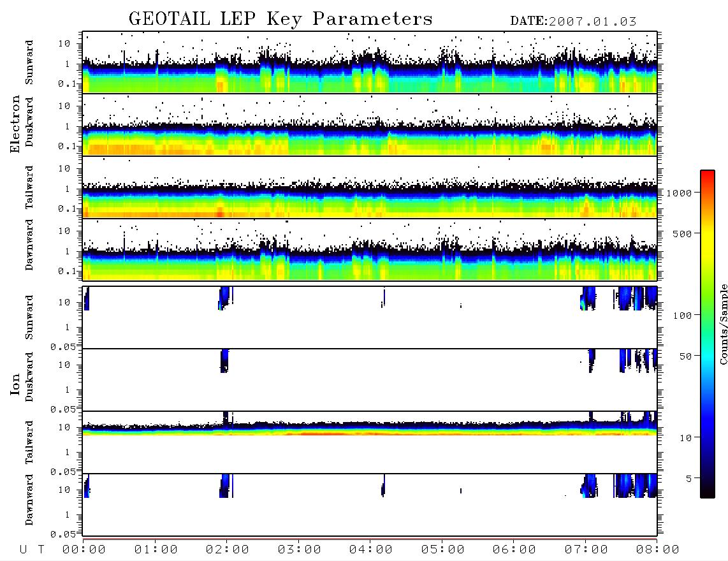Click the Ion Tailward axis label

[x=29, y=442]
